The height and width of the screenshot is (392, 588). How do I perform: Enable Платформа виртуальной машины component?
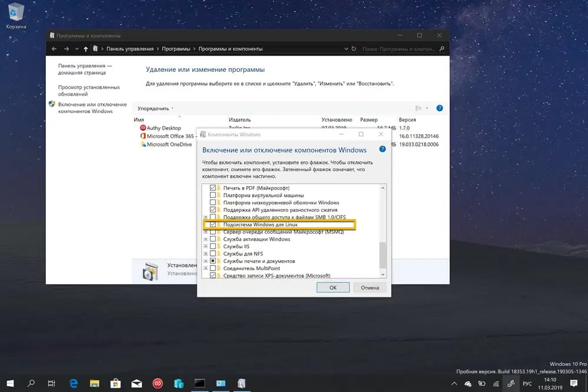(213, 195)
